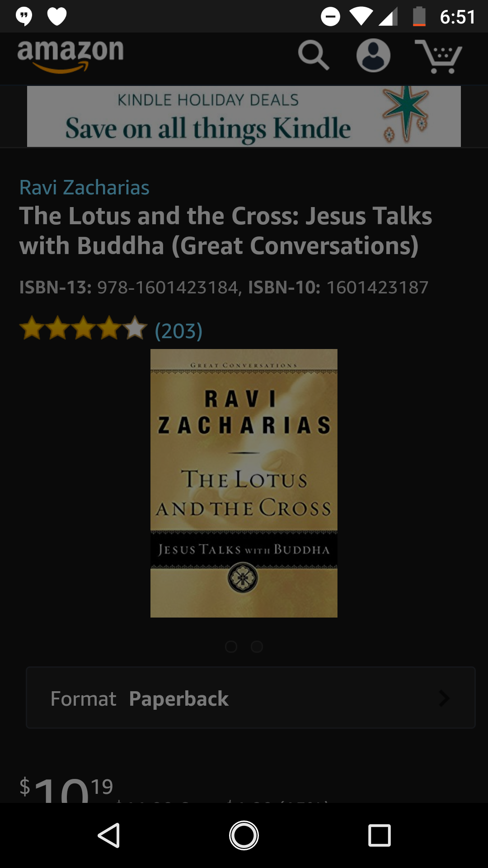Tap the Lotus and the Cross book cover
The height and width of the screenshot is (868, 488).
(244, 483)
